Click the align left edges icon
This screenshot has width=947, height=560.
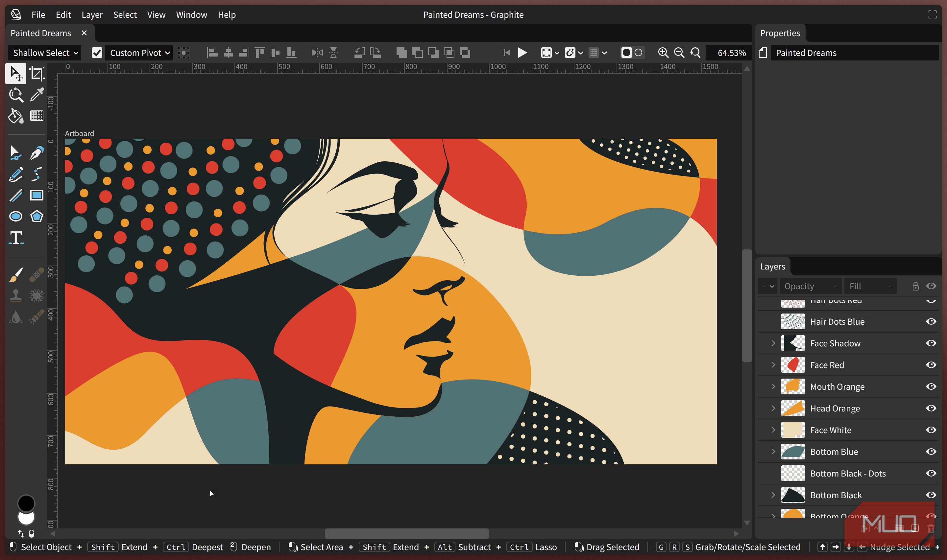click(x=212, y=53)
